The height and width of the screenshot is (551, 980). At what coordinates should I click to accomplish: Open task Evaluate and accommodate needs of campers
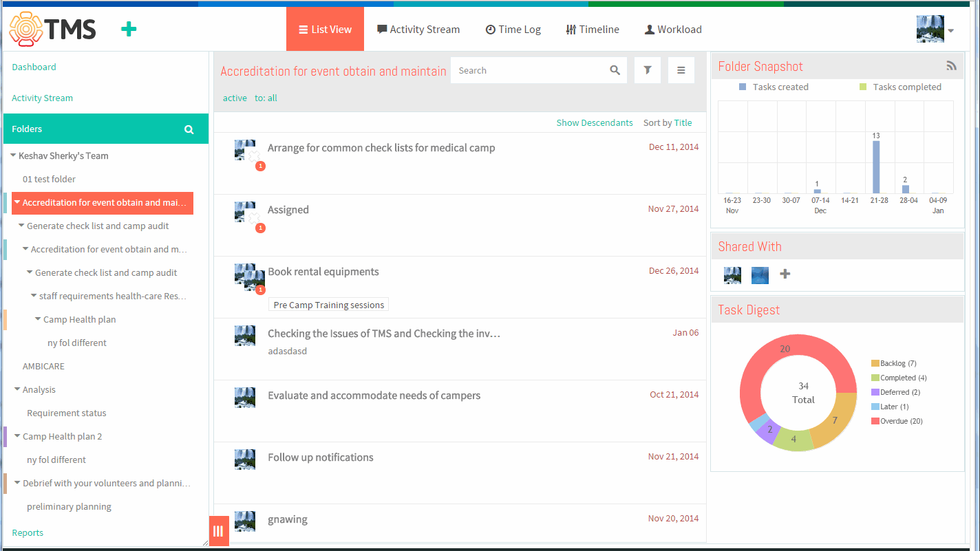click(374, 396)
